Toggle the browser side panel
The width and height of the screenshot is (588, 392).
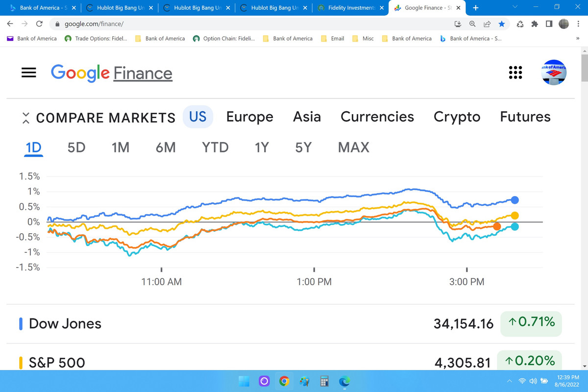pos(549,24)
